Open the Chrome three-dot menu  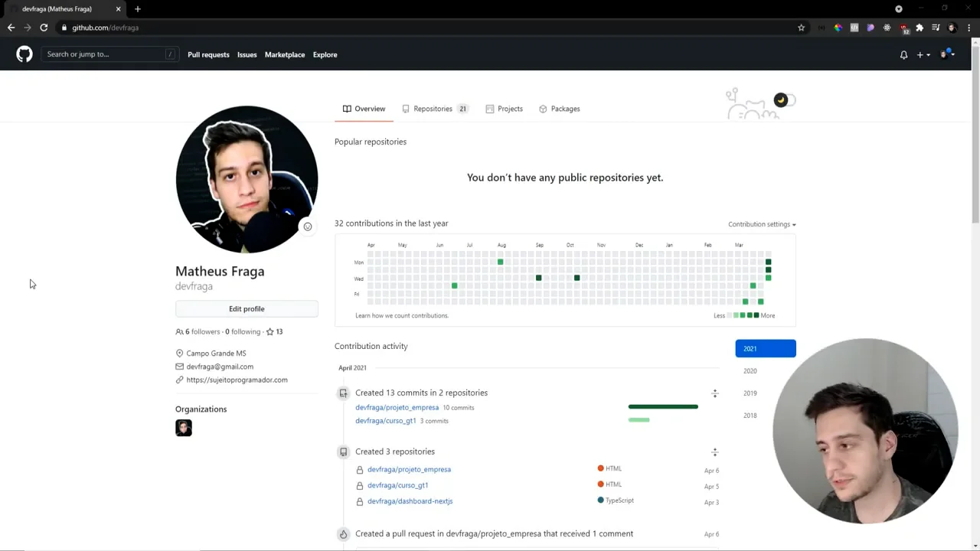coord(969,28)
